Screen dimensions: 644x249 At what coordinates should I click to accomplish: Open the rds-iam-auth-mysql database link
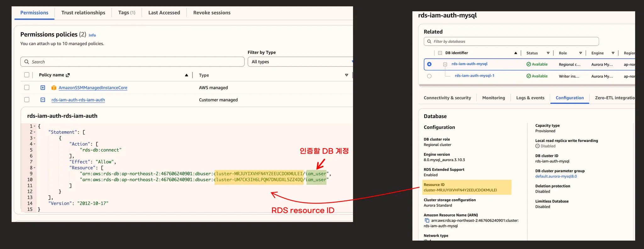click(x=469, y=64)
